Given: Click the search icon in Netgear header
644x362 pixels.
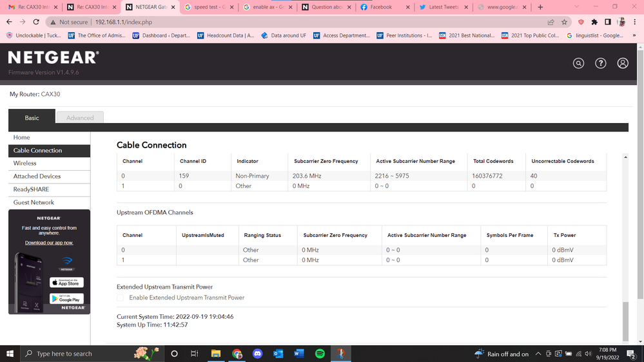Looking at the screenshot, I should pyautogui.click(x=578, y=63).
